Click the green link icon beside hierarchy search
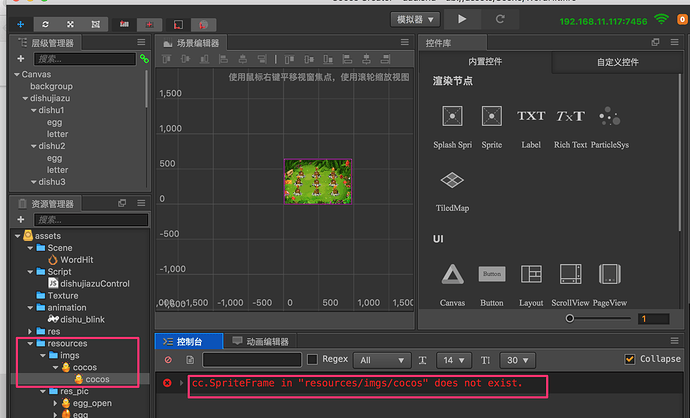 point(144,59)
